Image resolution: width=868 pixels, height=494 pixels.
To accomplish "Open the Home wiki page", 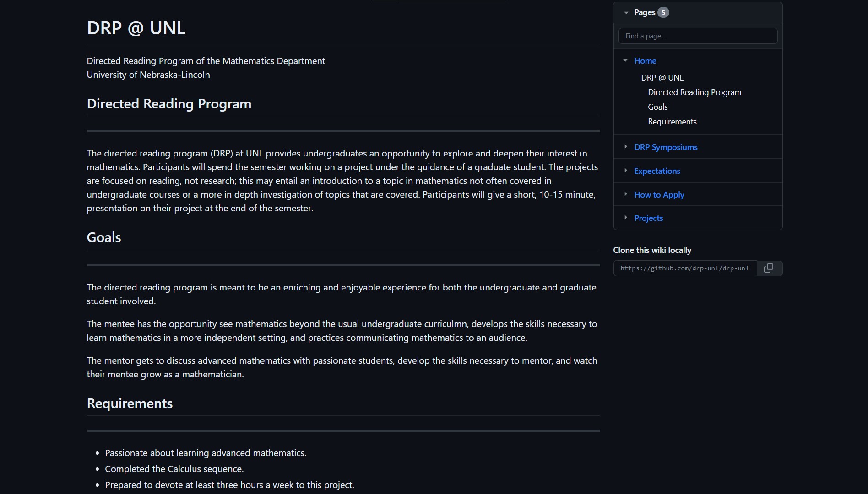I will 645,61.
